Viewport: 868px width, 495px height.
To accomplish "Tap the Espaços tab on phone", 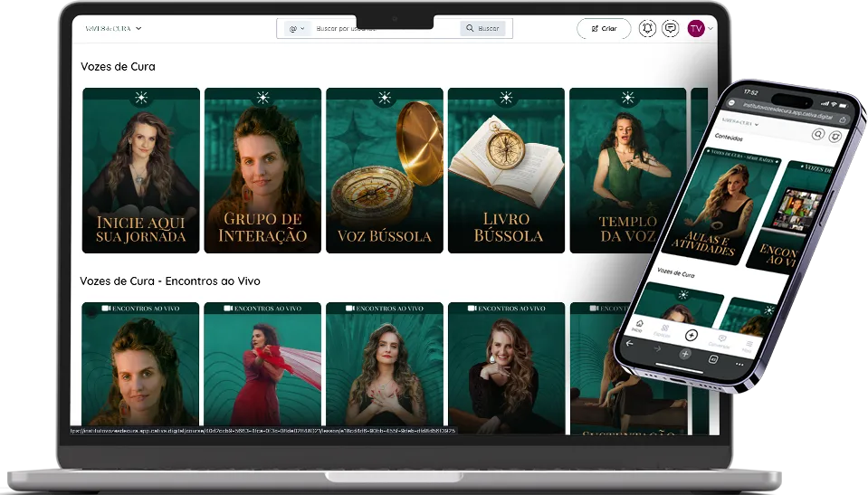I will (x=664, y=329).
